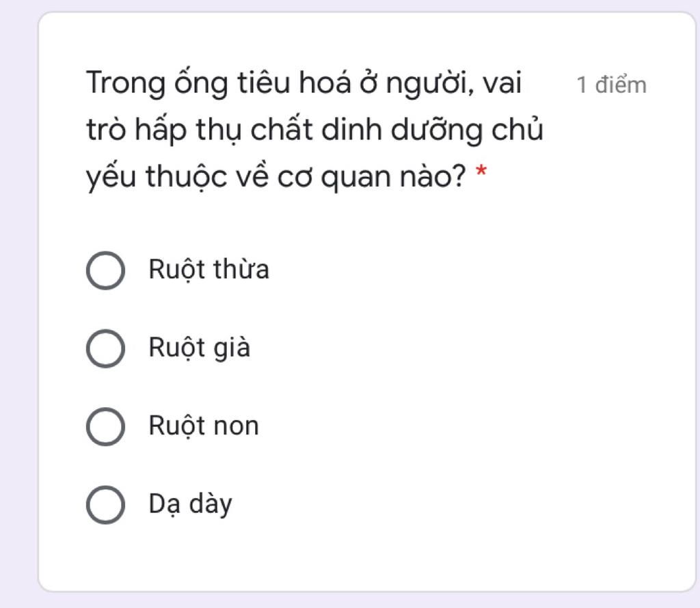Click the "1 điểm" points label
The image size is (700, 608).
[x=611, y=85]
